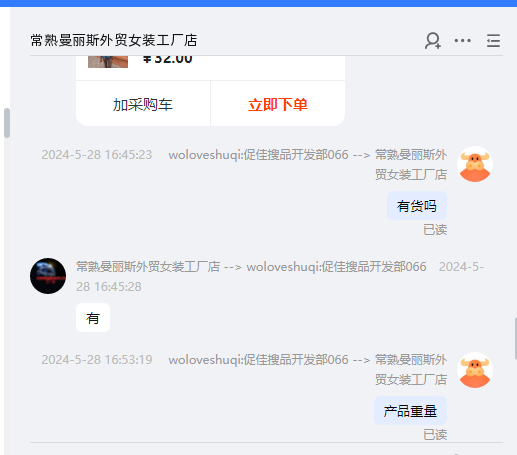The width and height of the screenshot is (517, 455).
Task: Select the 有货吗 message bubble
Action: [417, 206]
